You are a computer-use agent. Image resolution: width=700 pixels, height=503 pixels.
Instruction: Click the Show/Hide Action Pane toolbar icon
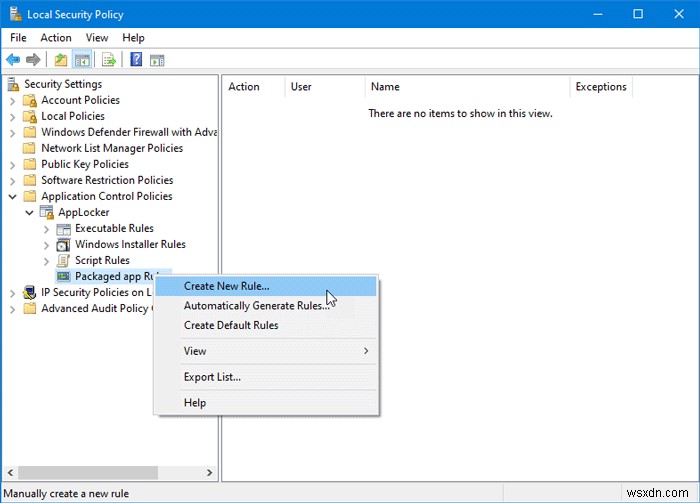(158, 59)
